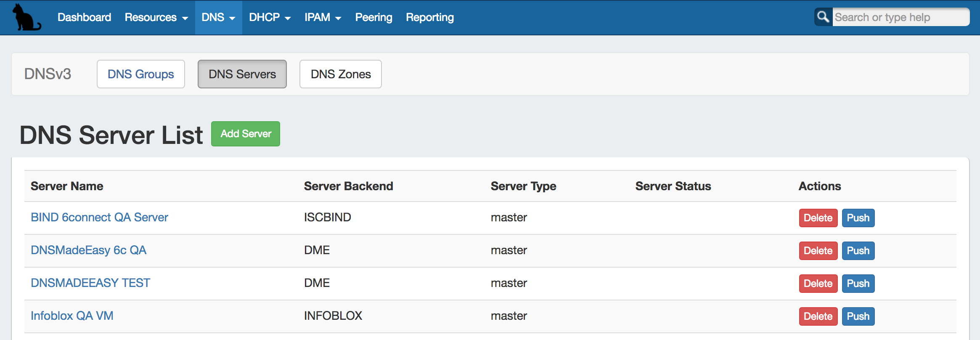The height and width of the screenshot is (340, 980).
Task: Open the Peering menu item
Action: [x=373, y=17]
